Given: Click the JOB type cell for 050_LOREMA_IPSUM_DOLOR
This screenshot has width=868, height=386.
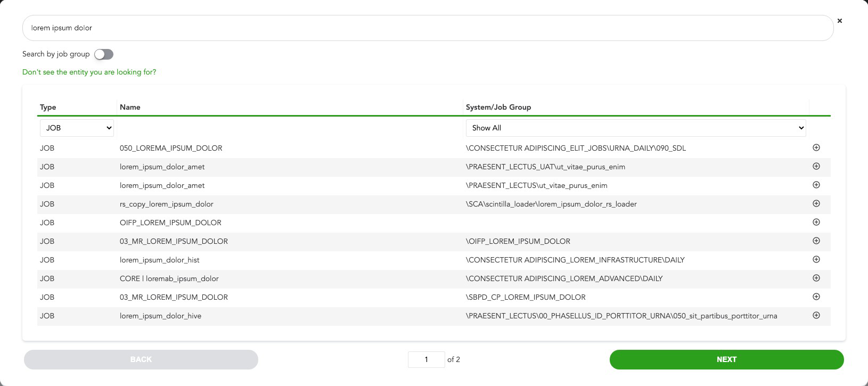Looking at the screenshot, I should point(47,148).
